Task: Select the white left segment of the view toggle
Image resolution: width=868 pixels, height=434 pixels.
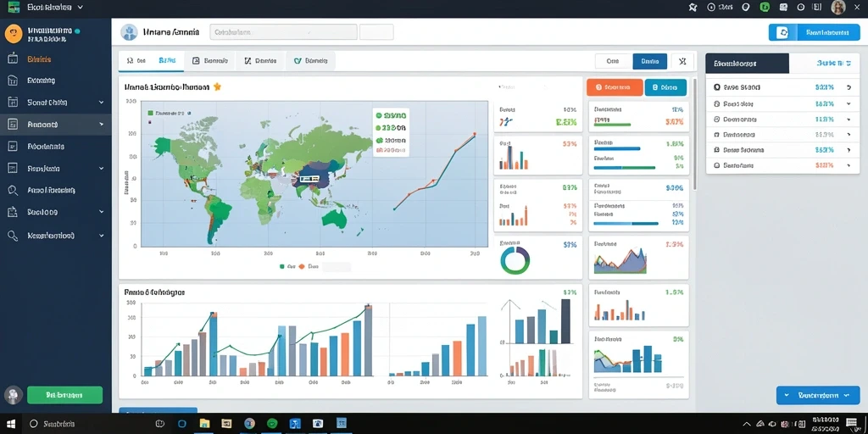Action: [614, 61]
